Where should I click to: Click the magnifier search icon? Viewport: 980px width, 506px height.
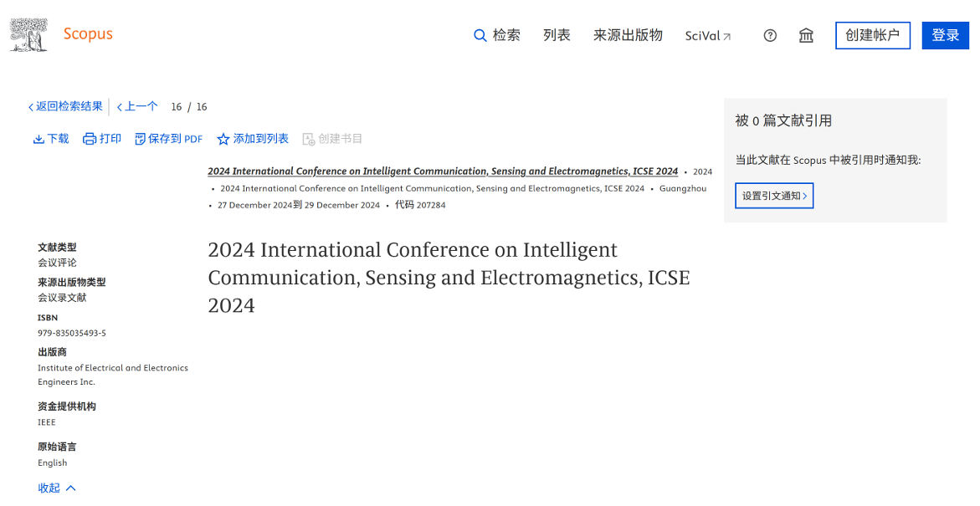(x=480, y=36)
